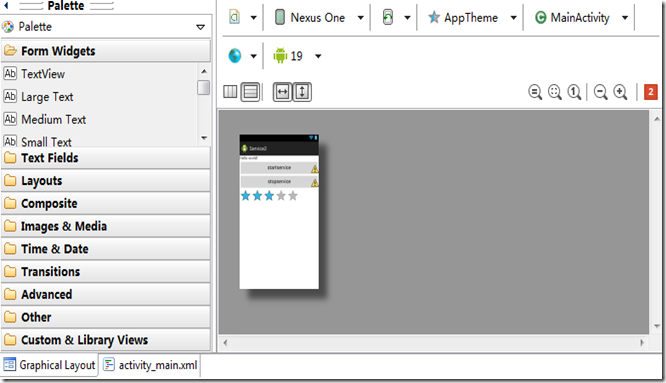Set vertical orientation layout icon
The width and height of the screenshot is (666, 383).
click(x=251, y=92)
